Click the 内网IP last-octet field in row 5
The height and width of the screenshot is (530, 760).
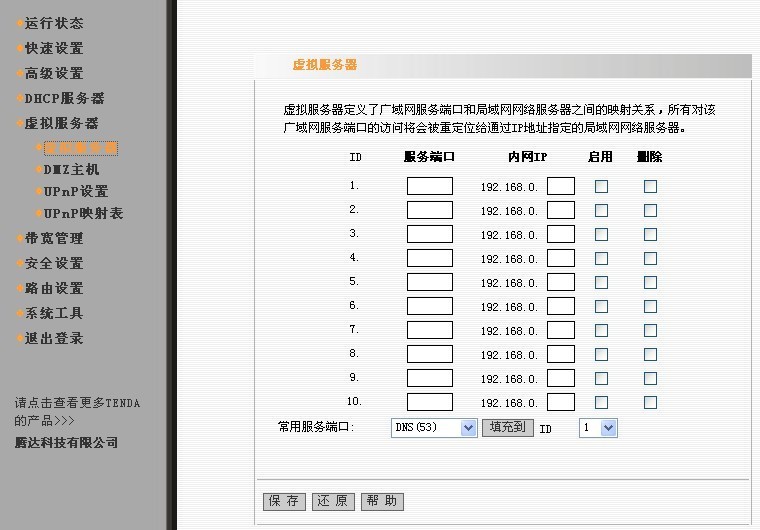[x=561, y=282]
